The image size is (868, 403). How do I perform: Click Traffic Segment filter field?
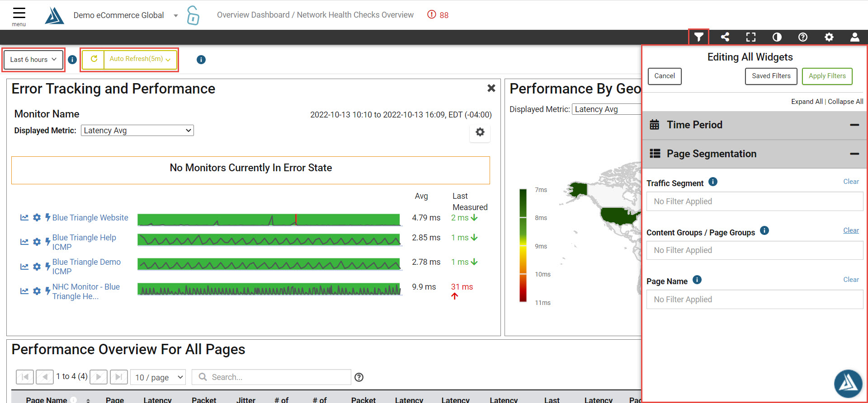pyautogui.click(x=755, y=201)
